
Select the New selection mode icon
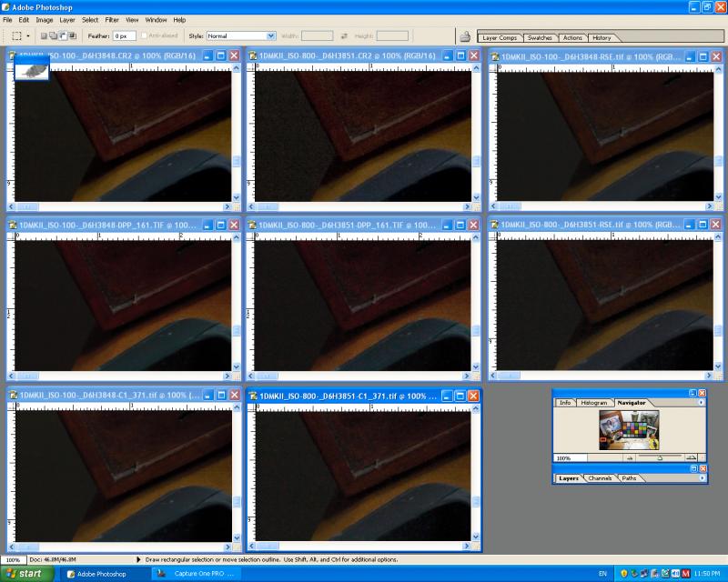(x=44, y=35)
